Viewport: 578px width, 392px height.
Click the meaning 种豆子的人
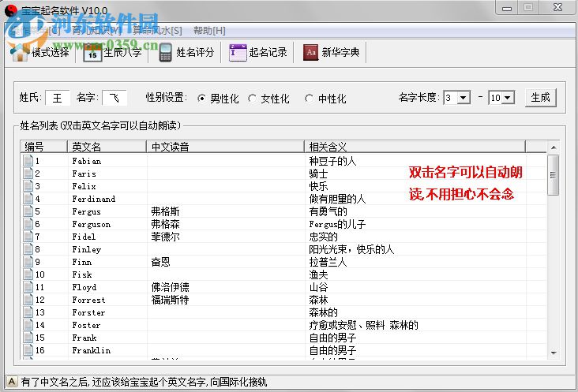click(x=332, y=161)
